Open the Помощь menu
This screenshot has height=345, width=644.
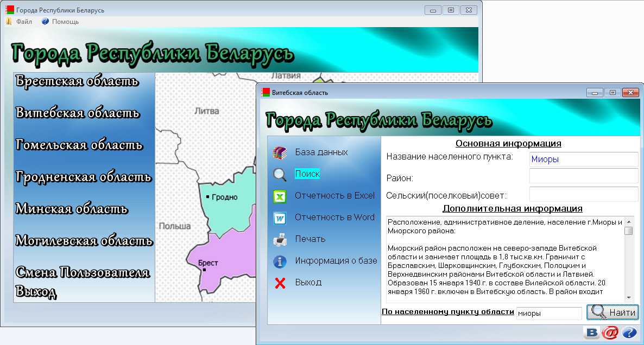[65, 22]
